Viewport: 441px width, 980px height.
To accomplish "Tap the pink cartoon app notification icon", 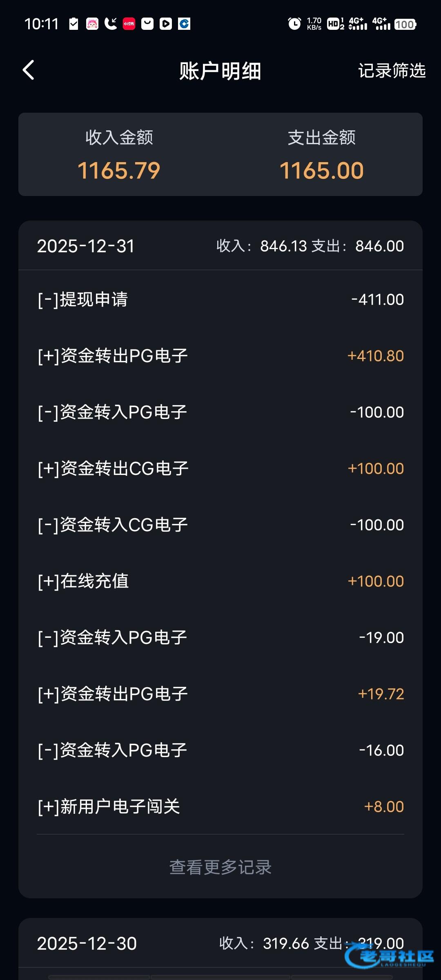I will point(92,24).
